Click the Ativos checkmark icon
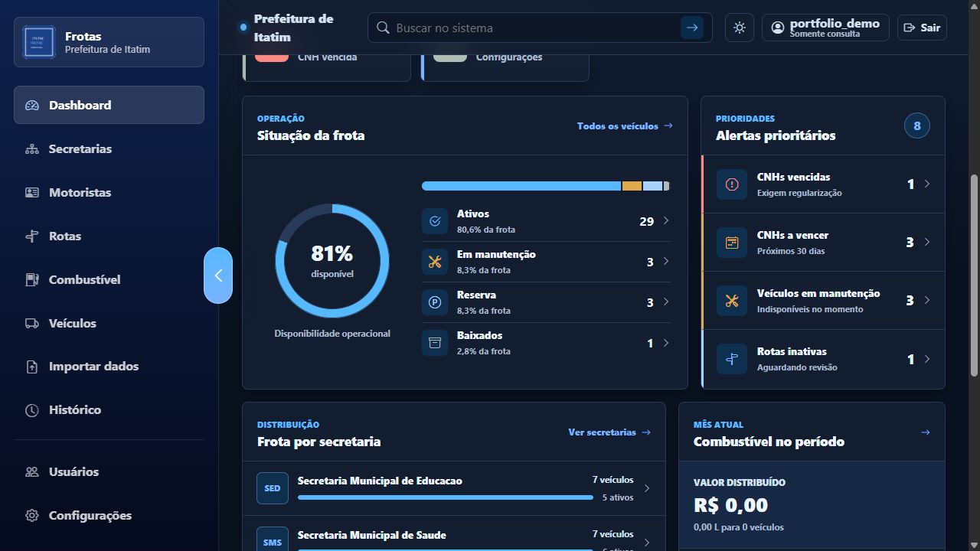980x551 pixels. [x=435, y=221]
